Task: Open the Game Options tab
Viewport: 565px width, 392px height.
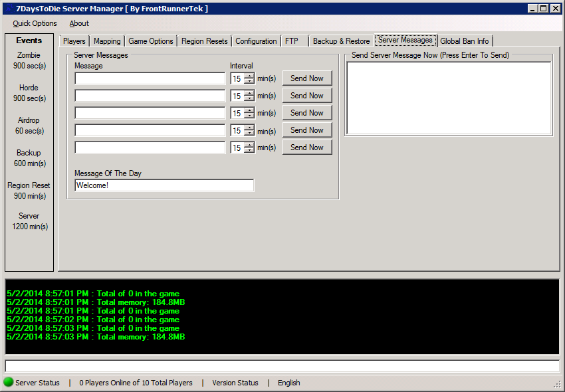Action: (151, 41)
